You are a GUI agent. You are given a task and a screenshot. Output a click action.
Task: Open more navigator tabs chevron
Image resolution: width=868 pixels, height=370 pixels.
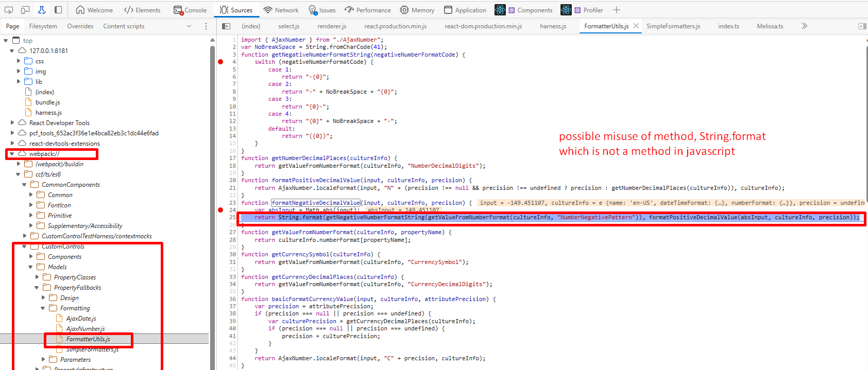tap(189, 26)
